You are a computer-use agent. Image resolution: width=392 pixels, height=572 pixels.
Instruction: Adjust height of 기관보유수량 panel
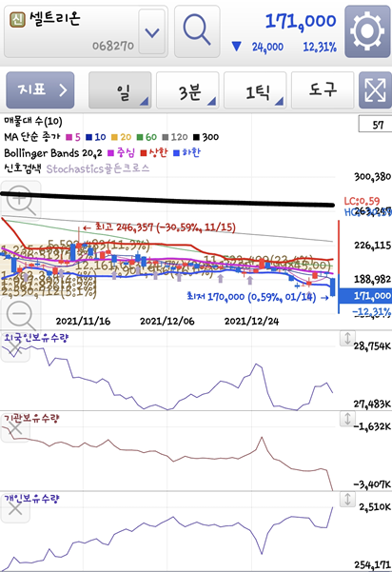347,419
